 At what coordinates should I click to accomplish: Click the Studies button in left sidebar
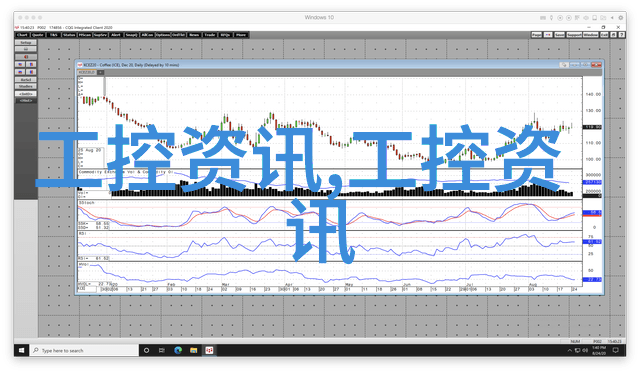pos(26,87)
